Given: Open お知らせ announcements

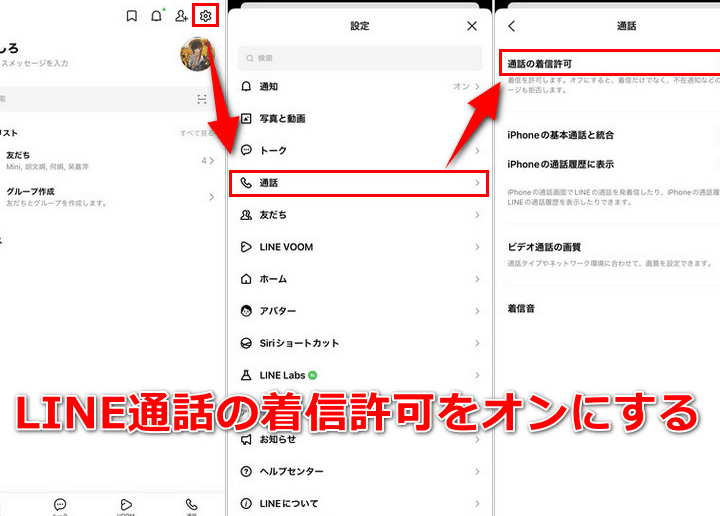Looking at the screenshot, I should (x=360, y=440).
